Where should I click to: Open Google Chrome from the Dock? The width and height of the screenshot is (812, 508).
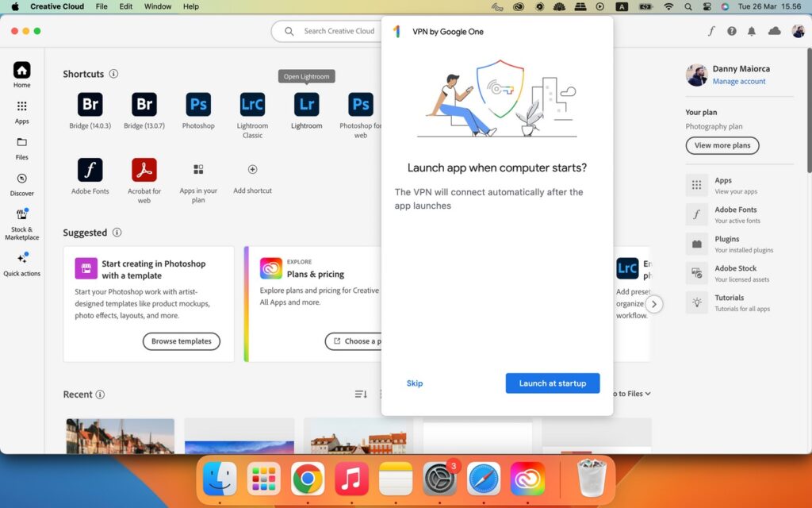pyautogui.click(x=307, y=479)
